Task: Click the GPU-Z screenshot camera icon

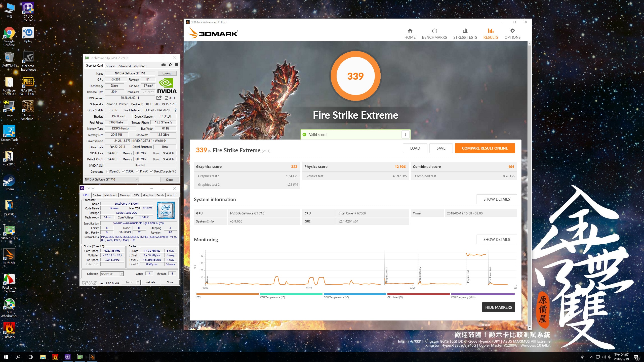Action: [164, 65]
